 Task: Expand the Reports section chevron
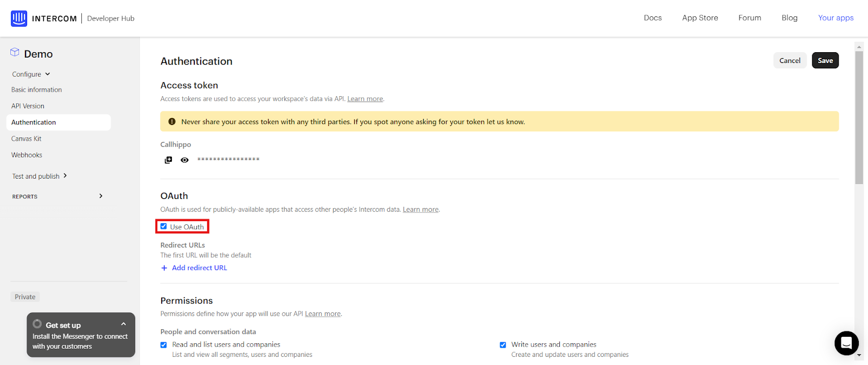pyautogui.click(x=101, y=196)
